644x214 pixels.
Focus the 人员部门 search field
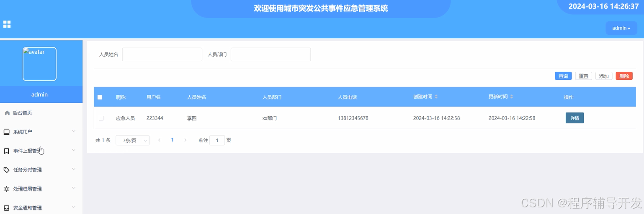click(x=270, y=55)
